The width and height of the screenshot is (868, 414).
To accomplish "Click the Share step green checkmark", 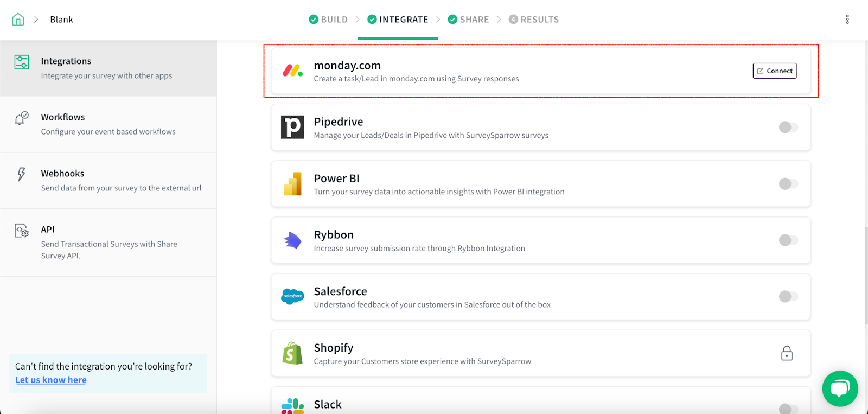I will (x=452, y=20).
